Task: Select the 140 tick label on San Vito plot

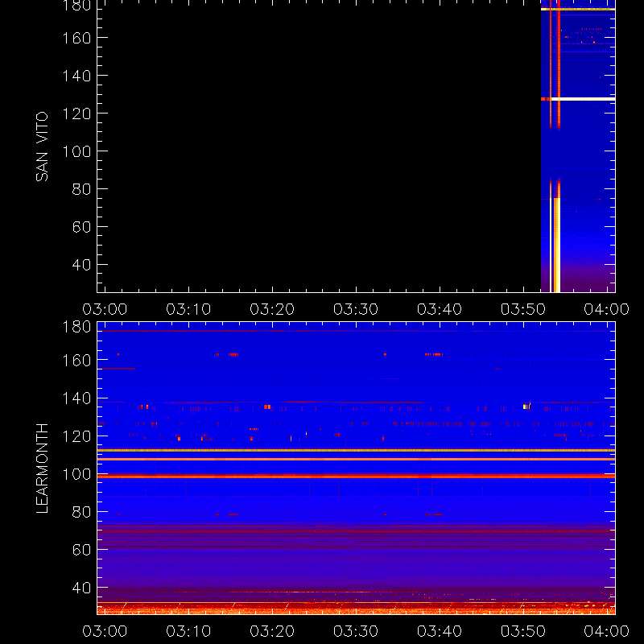Action: tap(76, 76)
